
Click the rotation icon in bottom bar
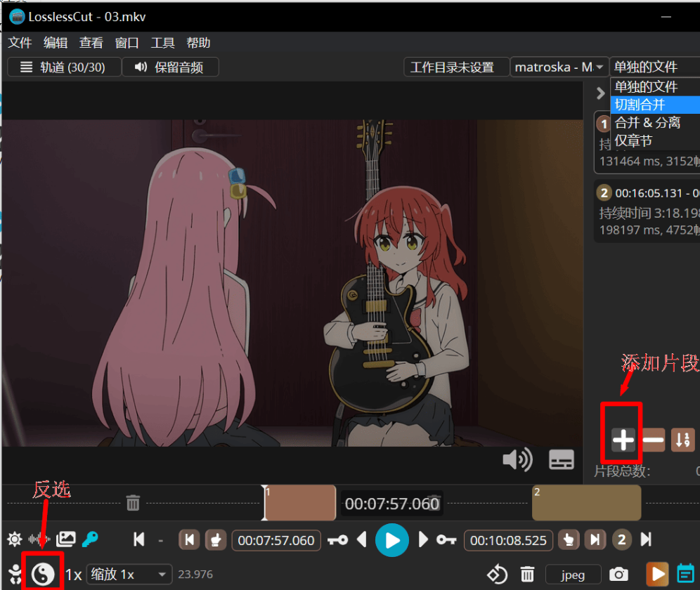[497, 575]
